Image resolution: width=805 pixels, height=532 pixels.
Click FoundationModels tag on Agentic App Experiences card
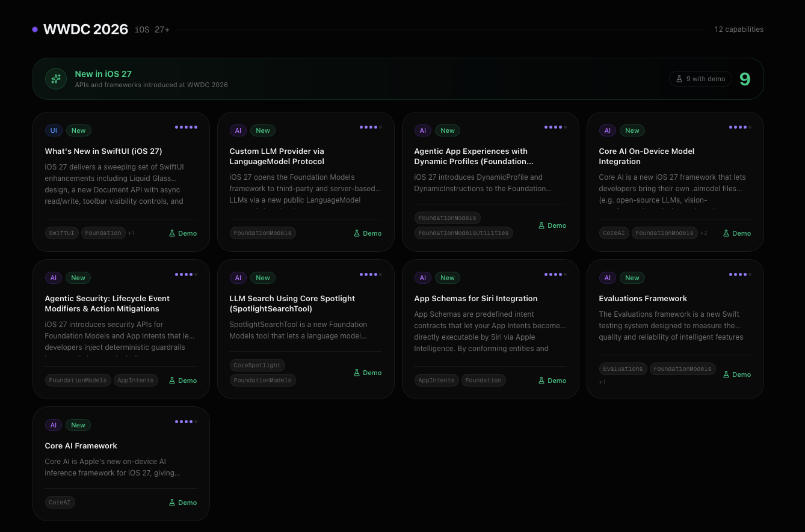(448, 218)
